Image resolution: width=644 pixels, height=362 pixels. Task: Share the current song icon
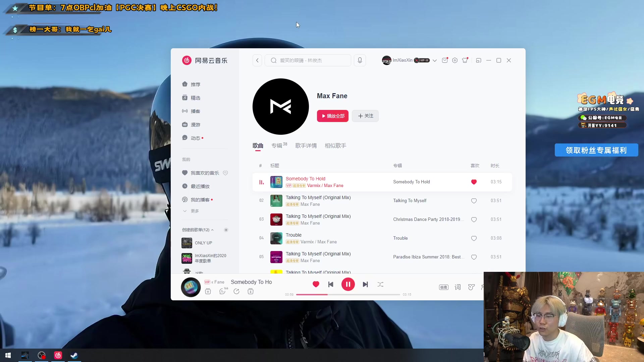[236, 291]
